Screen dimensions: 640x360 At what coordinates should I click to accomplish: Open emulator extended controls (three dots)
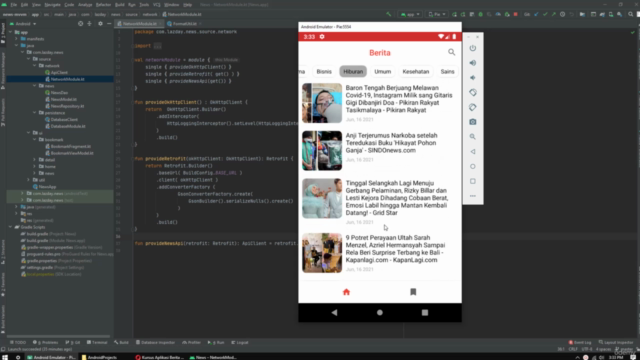click(x=473, y=196)
